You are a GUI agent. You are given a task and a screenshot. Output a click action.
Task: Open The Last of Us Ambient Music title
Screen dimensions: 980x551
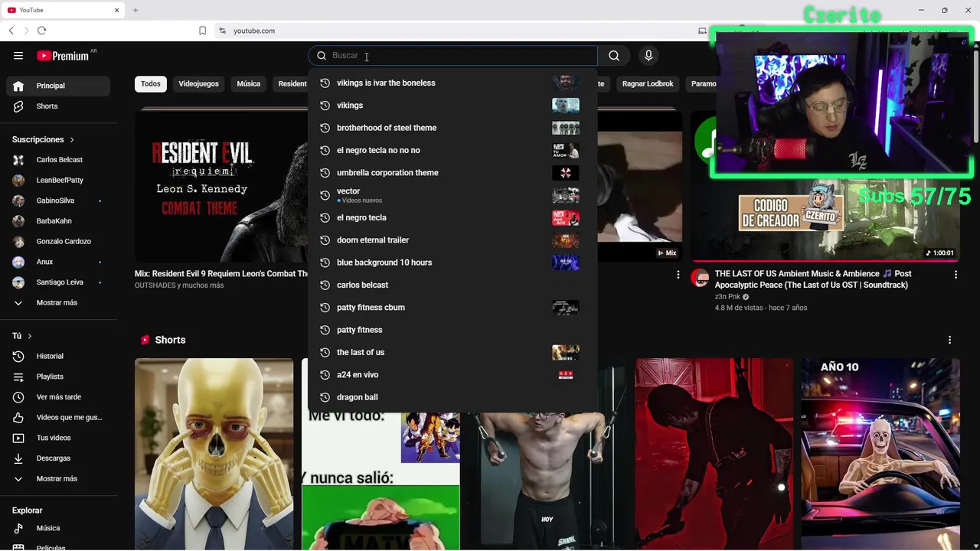tap(814, 279)
